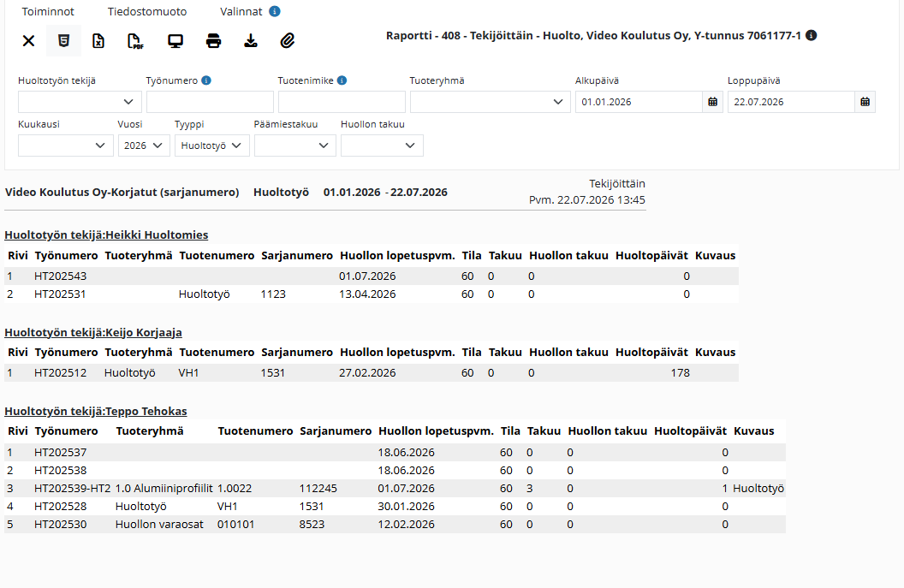Expand the Huoltotyön tekijä dropdown
The height and width of the screenshot is (588, 904).
pos(80,102)
